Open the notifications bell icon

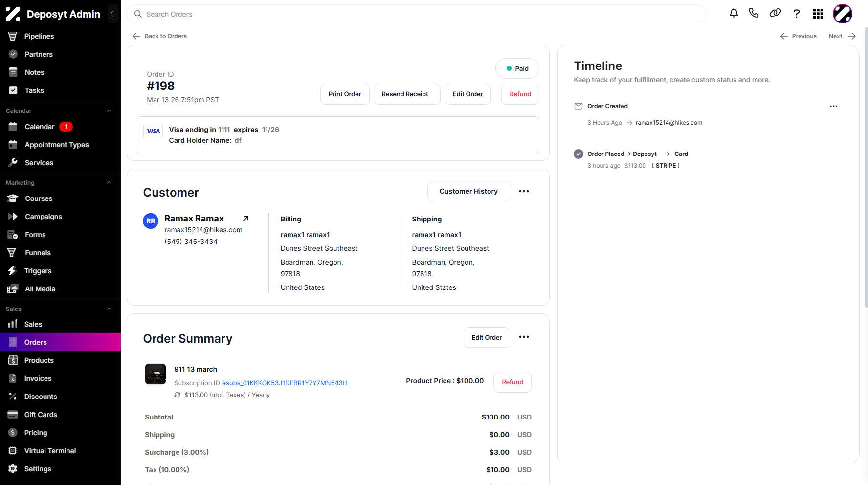tap(734, 14)
